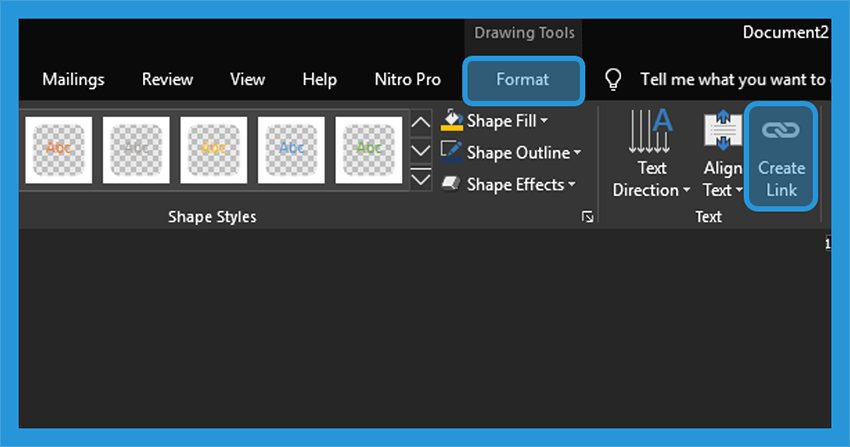Open the Help tab
The width and height of the screenshot is (850, 447).
click(x=319, y=80)
